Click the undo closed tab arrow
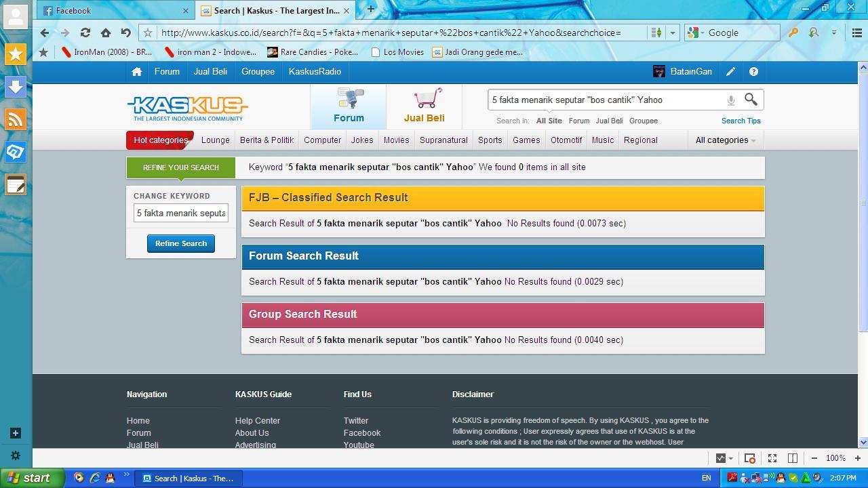 click(x=125, y=33)
